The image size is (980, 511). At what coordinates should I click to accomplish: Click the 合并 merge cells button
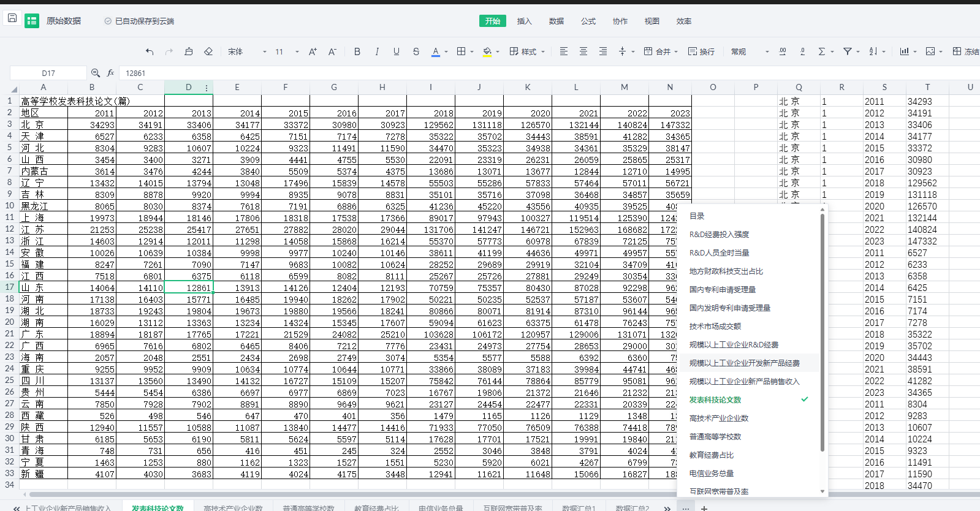click(657, 51)
